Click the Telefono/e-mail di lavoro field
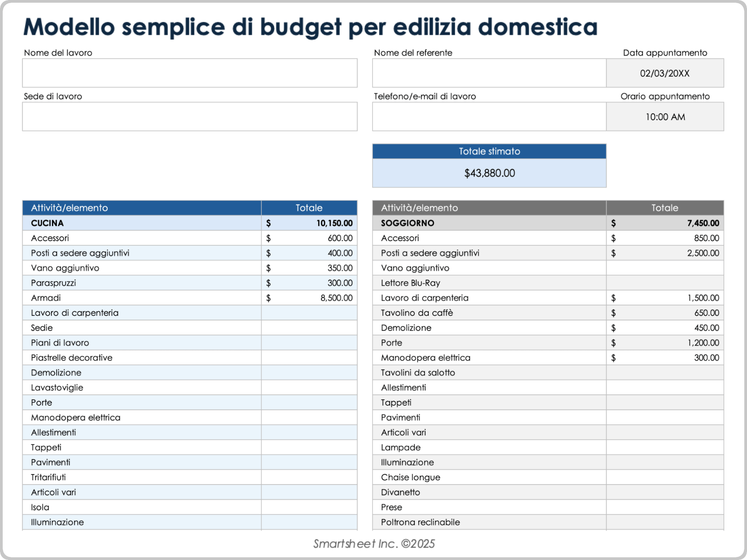 pos(489,117)
